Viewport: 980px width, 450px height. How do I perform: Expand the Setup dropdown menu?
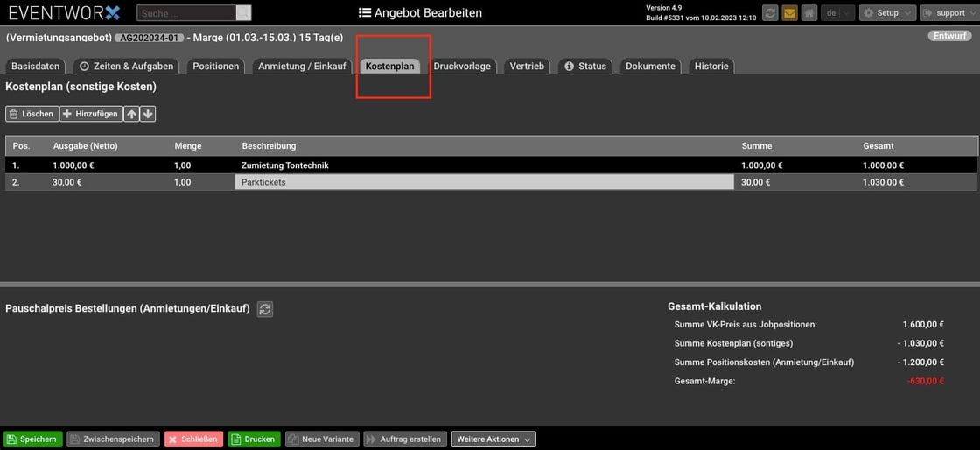click(x=887, y=13)
